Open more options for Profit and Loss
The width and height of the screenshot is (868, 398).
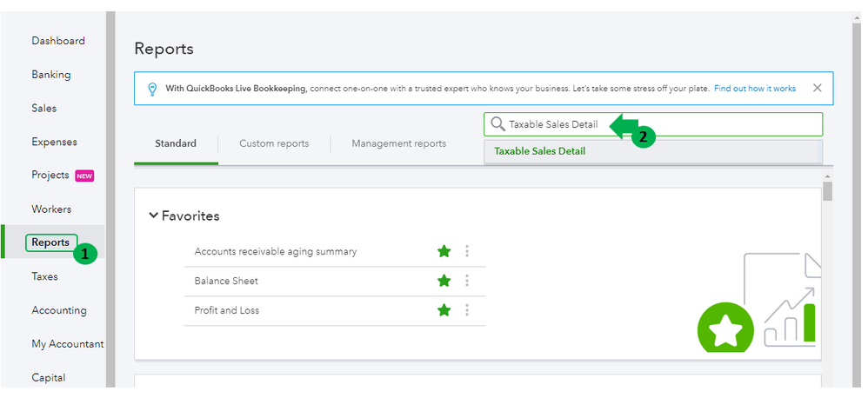tap(467, 310)
